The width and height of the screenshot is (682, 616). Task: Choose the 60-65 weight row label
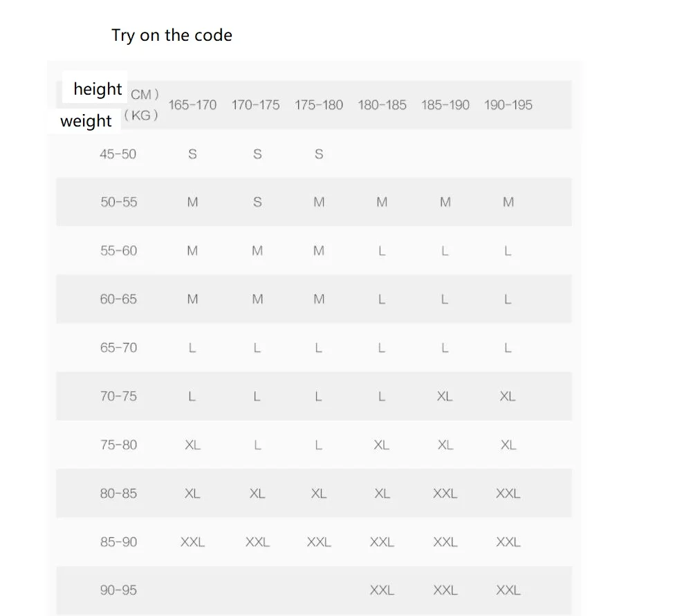click(118, 299)
